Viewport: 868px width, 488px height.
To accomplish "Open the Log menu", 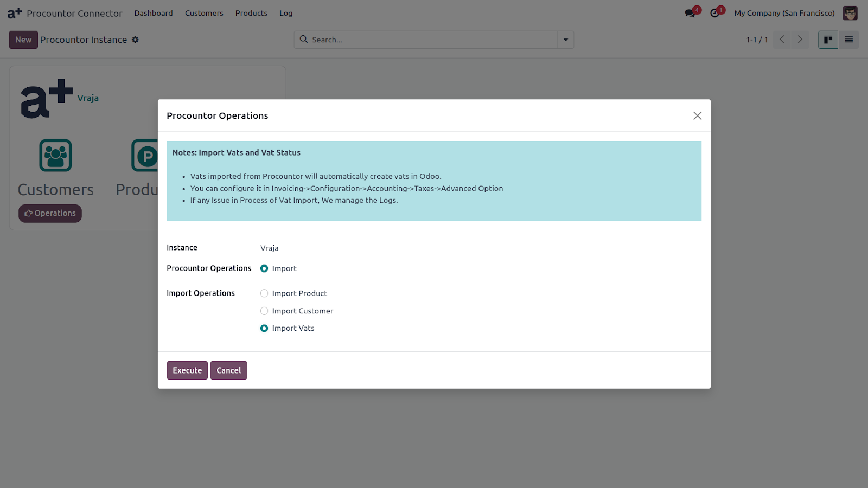I will pos(286,13).
